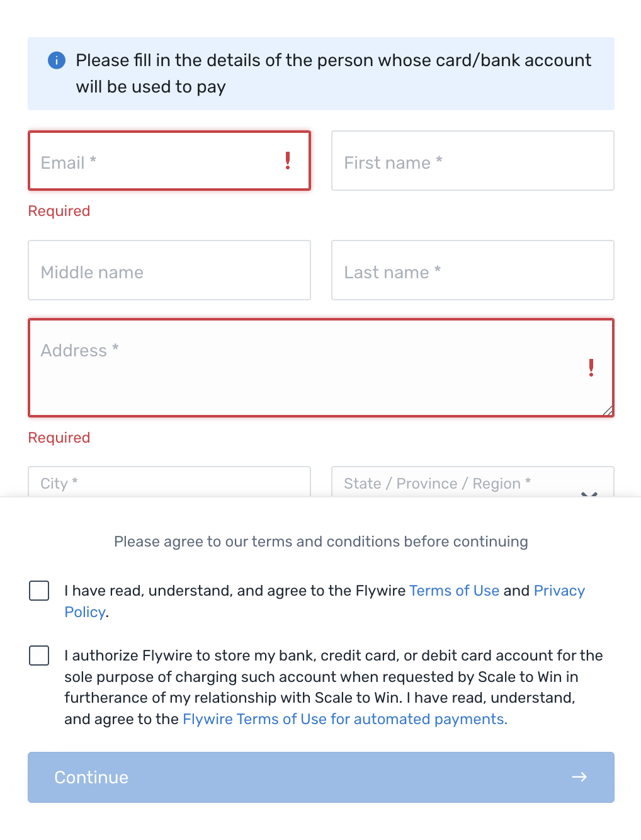Click the red error icon in Email field
641x840 pixels.
point(288,161)
